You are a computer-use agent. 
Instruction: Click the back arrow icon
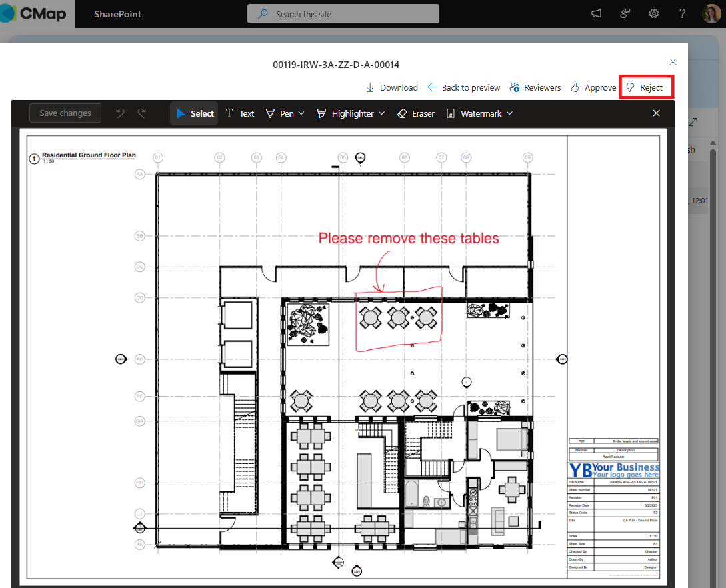pos(431,87)
